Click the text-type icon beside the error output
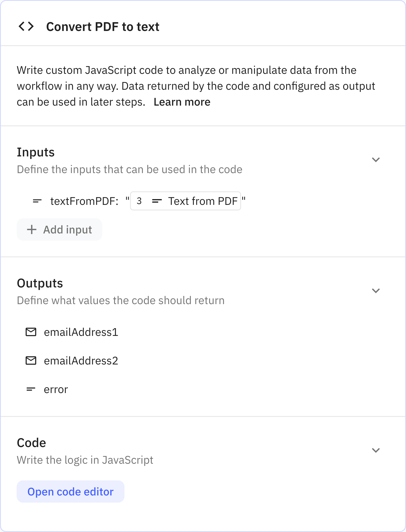 pyautogui.click(x=31, y=389)
